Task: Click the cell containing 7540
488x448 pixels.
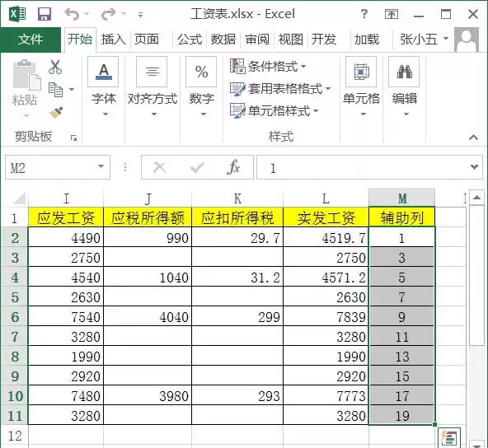Action: pos(66,316)
